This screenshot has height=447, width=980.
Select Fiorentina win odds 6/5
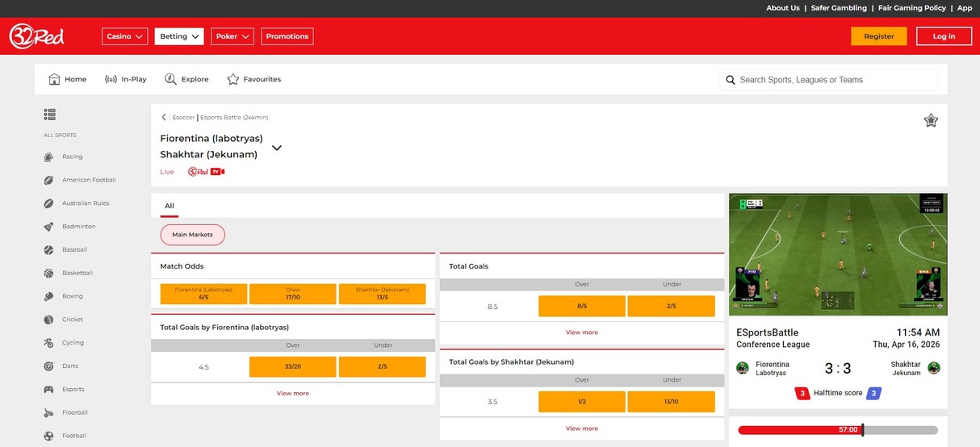203,294
